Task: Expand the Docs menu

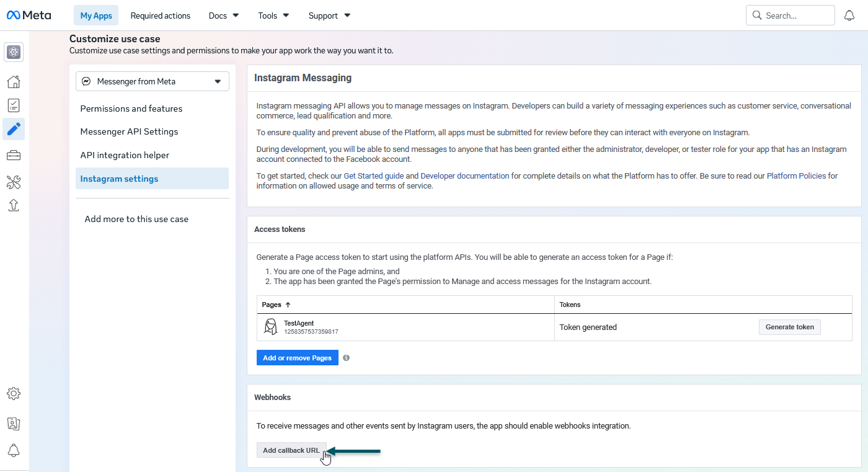Action: click(224, 16)
